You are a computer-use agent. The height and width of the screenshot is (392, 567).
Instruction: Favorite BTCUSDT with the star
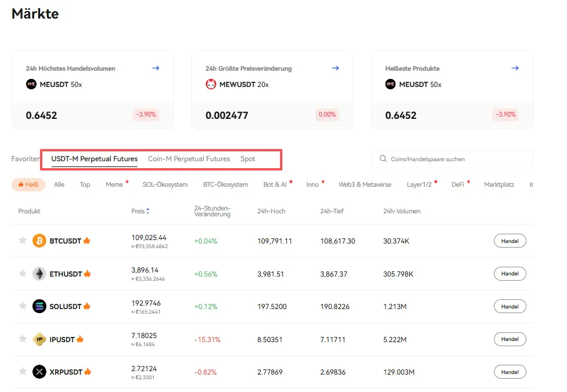(23, 241)
